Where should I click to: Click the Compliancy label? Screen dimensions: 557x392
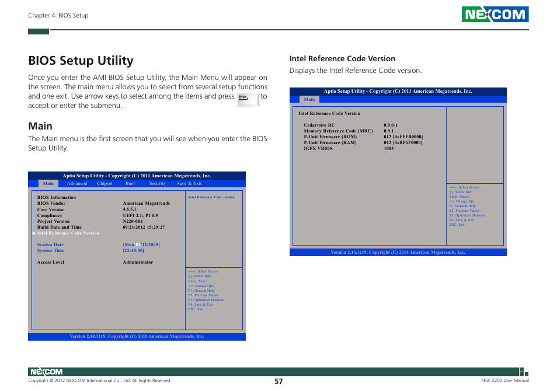[x=50, y=215]
